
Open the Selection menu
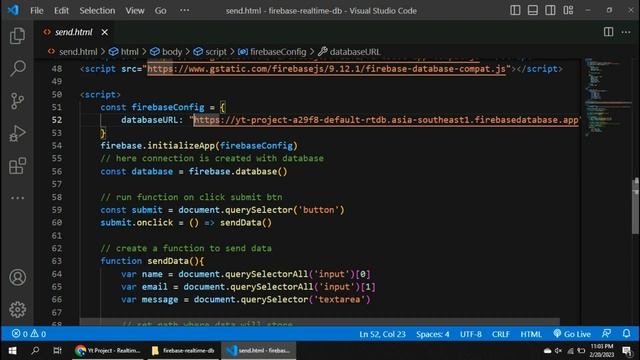point(97,11)
